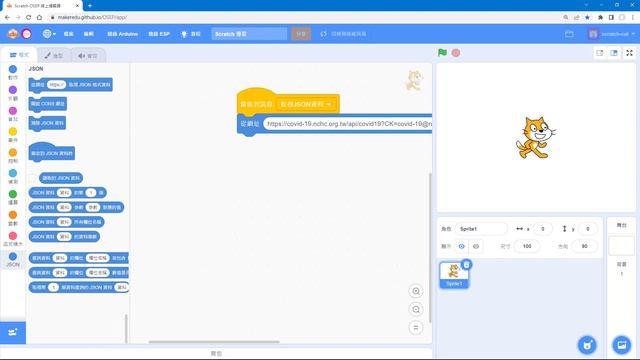This screenshot has width=640, height=360.
Task: Click the block palette vertical scrollbar
Action: 126,329
